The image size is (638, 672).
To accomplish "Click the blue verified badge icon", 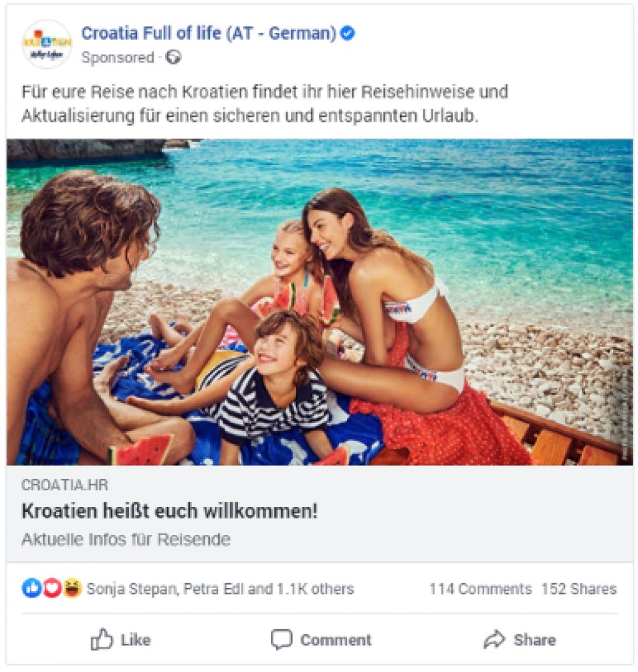I will click(x=347, y=33).
